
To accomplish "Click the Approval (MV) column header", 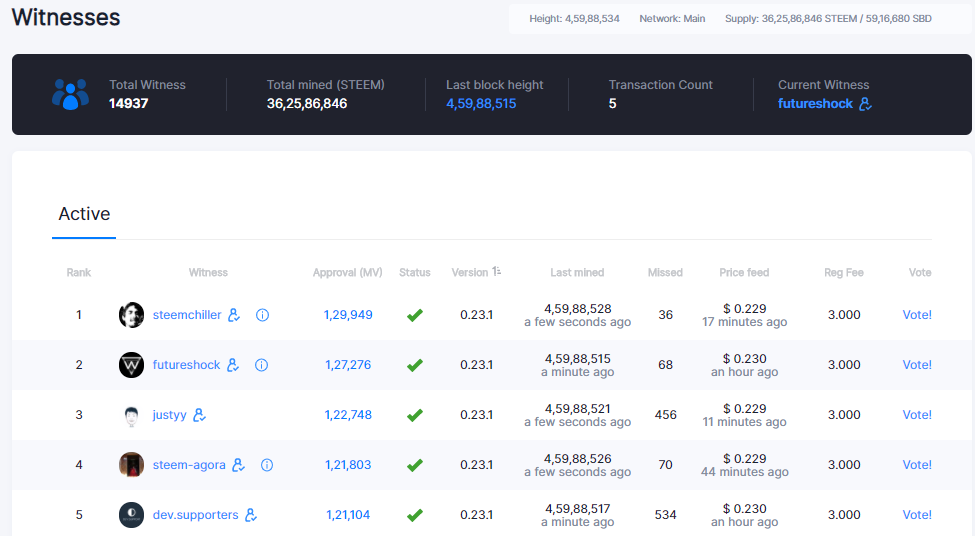I will coord(347,272).
